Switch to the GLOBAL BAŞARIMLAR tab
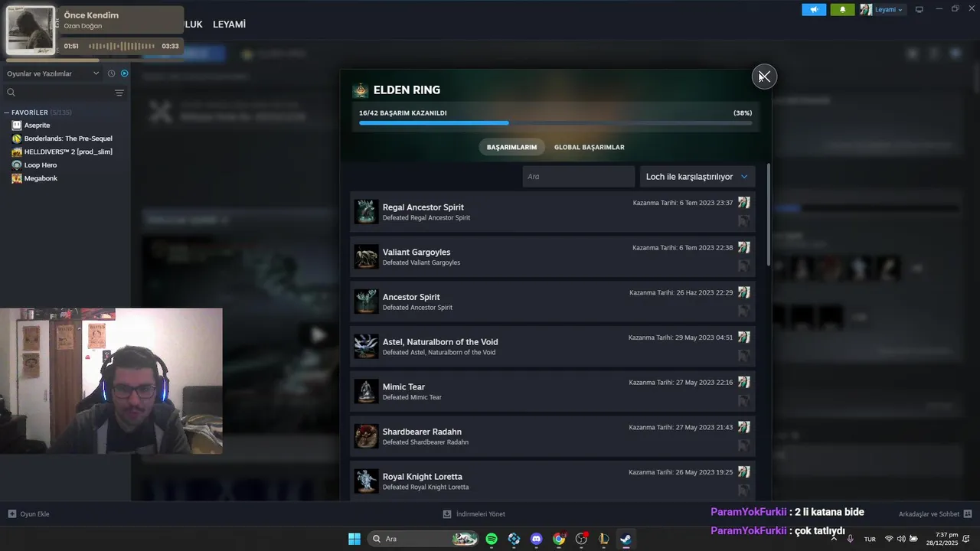The height and width of the screenshot is (551, 980). [x=589, y=147]
